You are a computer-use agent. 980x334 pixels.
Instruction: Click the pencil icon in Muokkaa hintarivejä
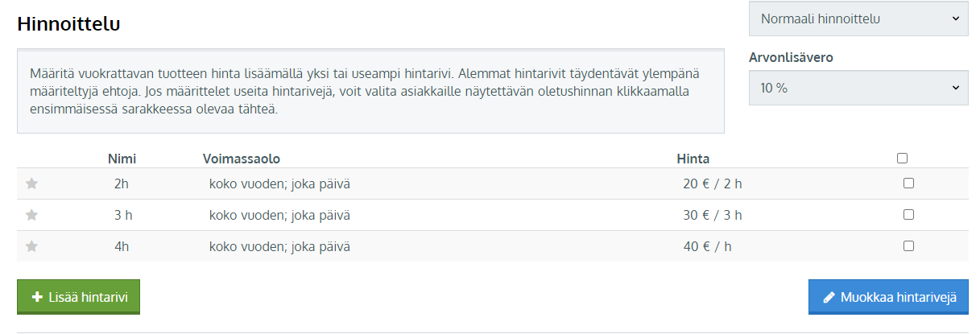click(x=829, y=297)
